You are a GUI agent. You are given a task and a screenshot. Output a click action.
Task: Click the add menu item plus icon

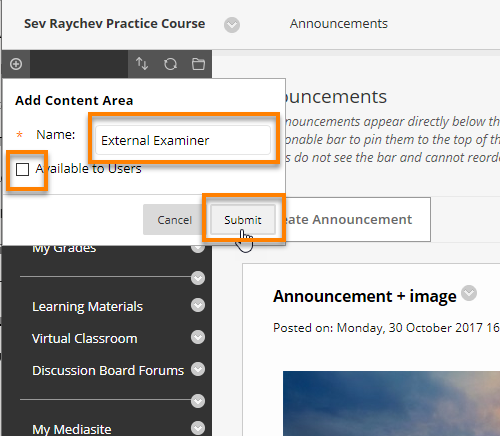16,64
